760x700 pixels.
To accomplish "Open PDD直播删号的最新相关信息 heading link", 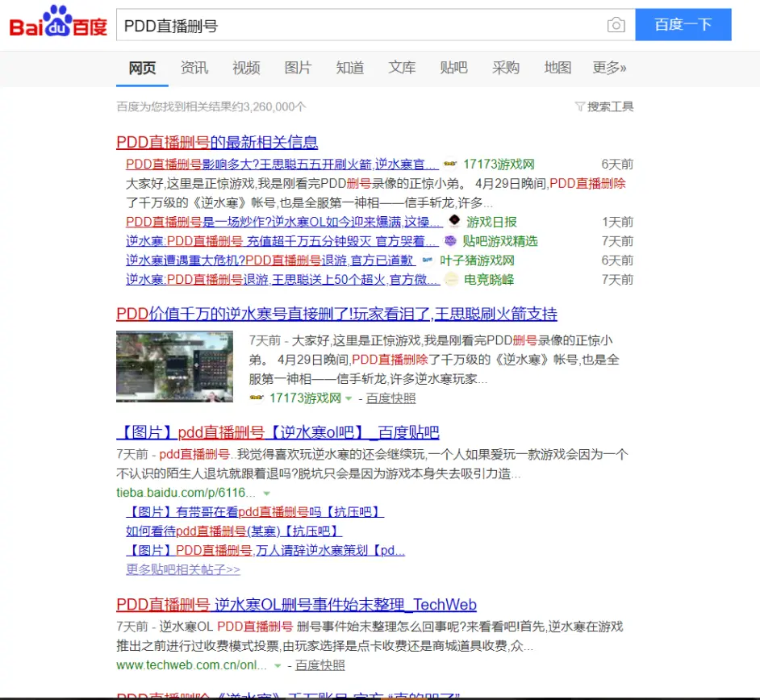I will [x=217, y=142].
